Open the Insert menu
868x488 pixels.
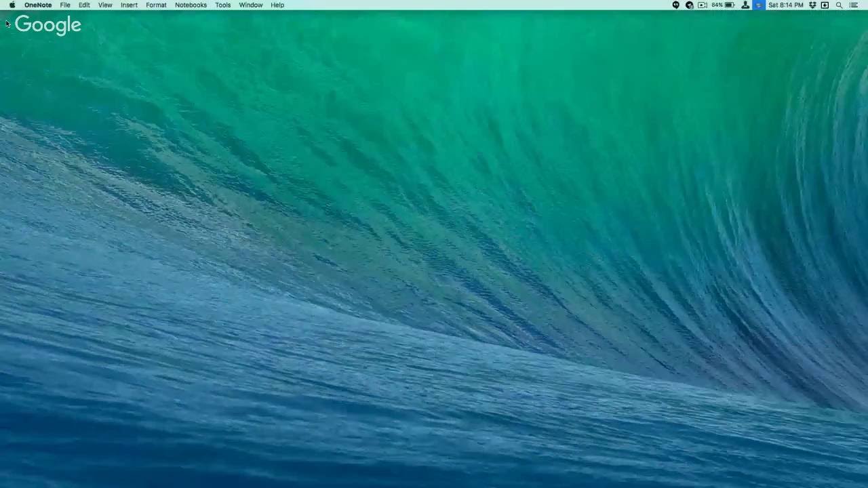129,5
